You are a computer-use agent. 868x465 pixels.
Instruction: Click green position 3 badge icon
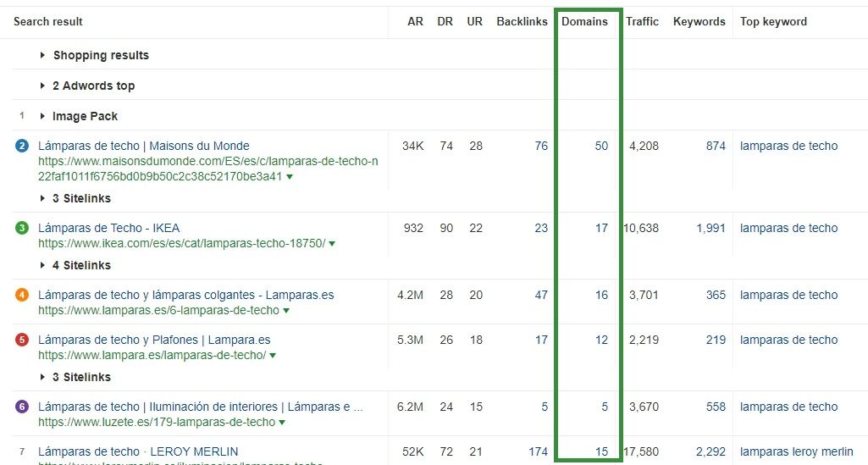coord(21,228)
